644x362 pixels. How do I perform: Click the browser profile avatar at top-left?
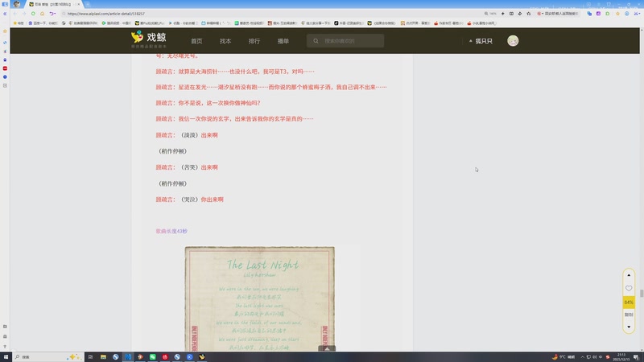pyautogui.click(x=16, y=4)
